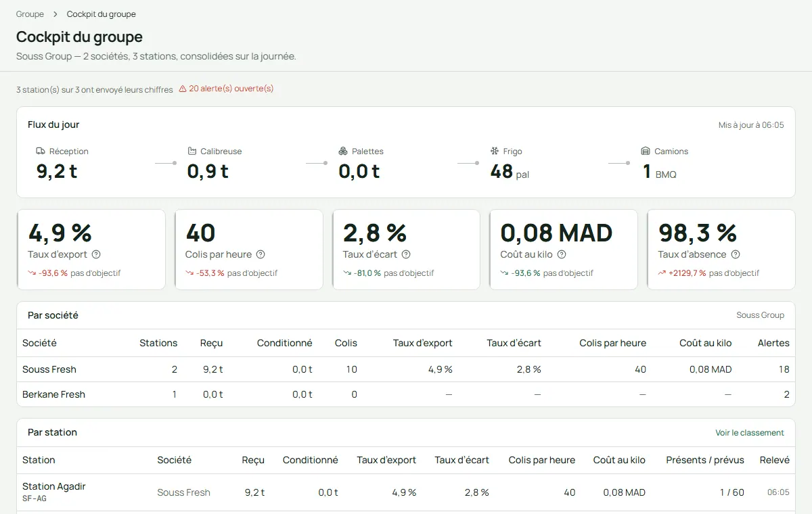Click the 2,8 % Taux d'écart card value
The image size is (812, 514).
tap(375, 233)
